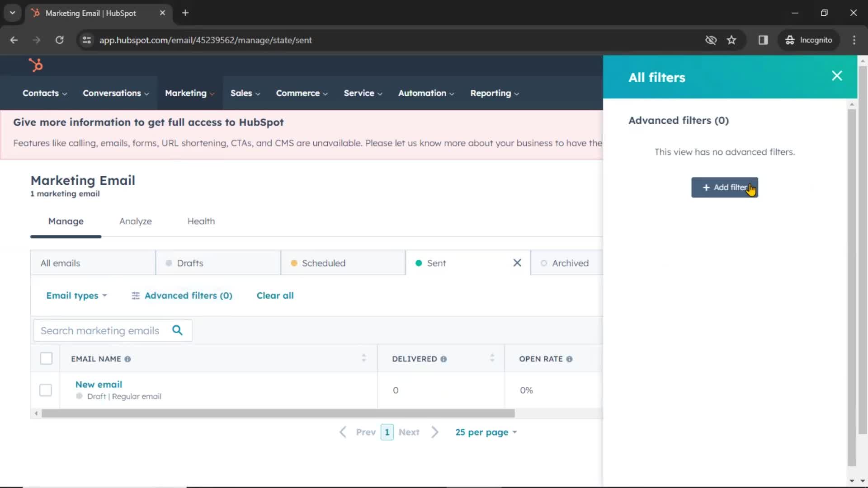Expand the Reporting dropdown
This screenshot has width=868, height=488.
(x=494, y=93)
